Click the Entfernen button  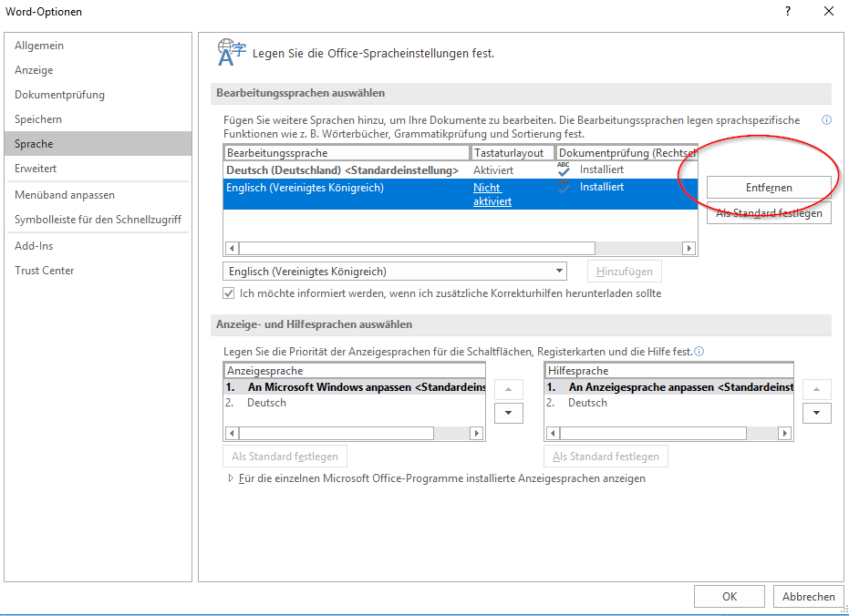(x=769, y=188)
